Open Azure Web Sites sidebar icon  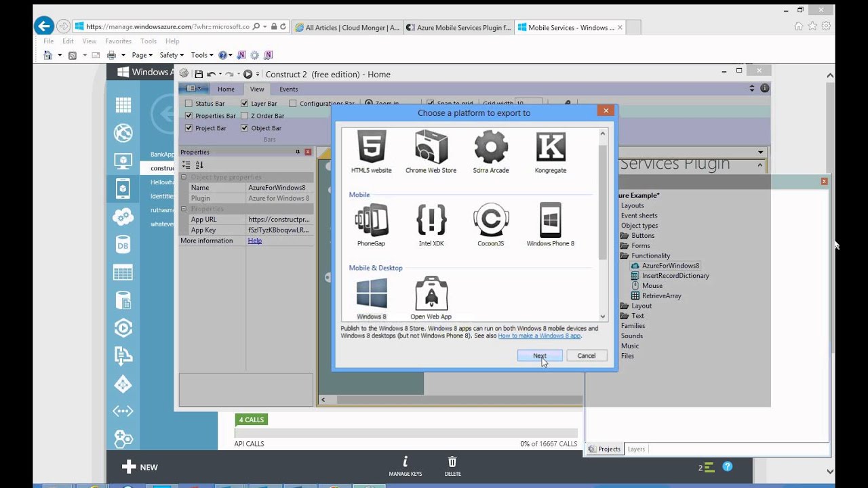[123, 133]
